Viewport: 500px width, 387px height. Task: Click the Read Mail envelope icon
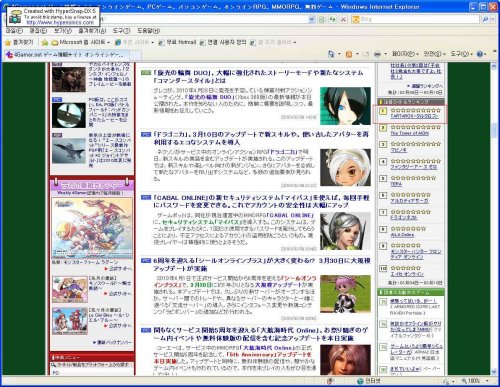(x=365, y=54)
